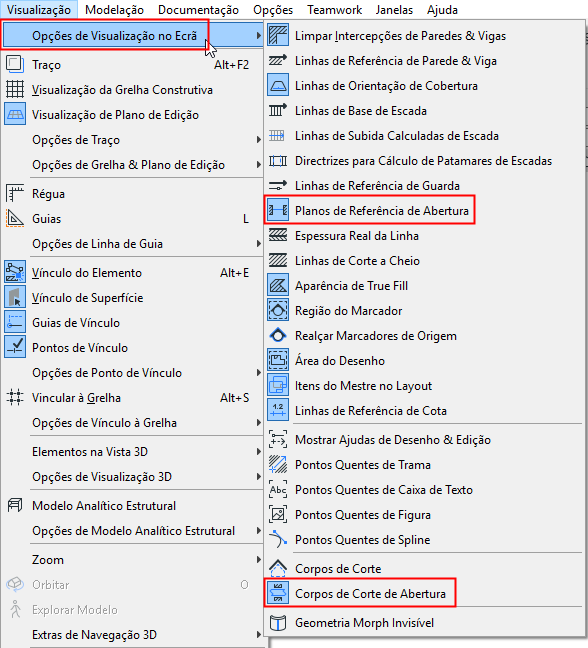Click the Pontos Quentes de Trama icon
The image size is (588, 648).
pos(278,465)
